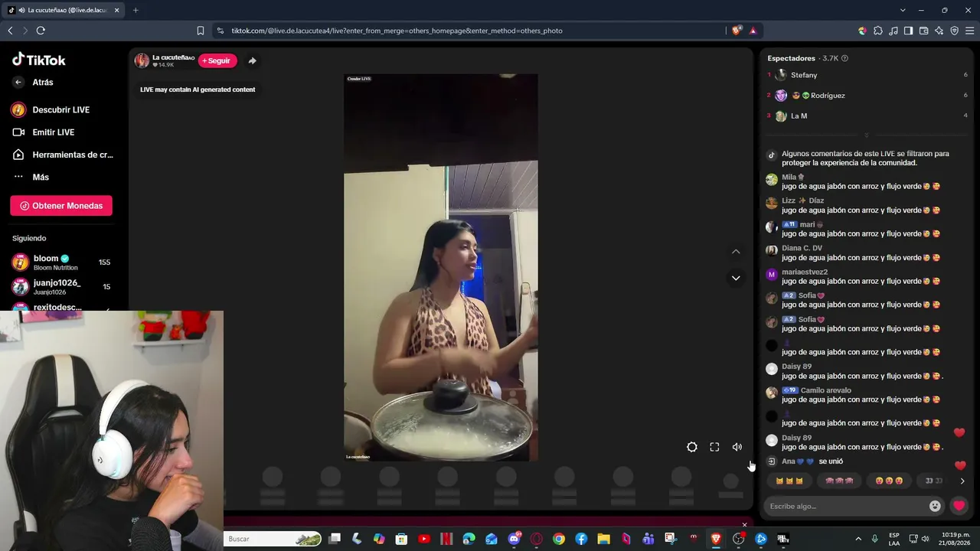Viewport: 980px width, 551px height.
Task: Open Facebook from the taskbar
Action: pos(581,539)
